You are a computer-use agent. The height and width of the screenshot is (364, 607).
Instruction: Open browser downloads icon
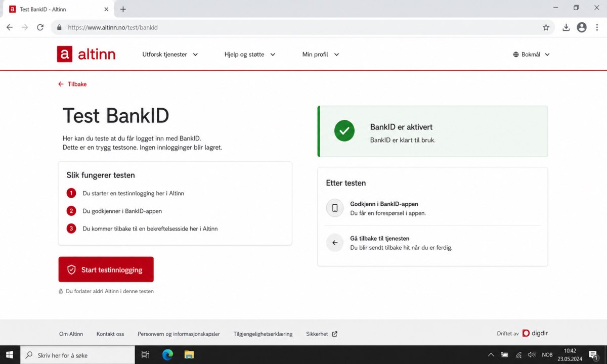pyautogui.click(x=566, y=27)
